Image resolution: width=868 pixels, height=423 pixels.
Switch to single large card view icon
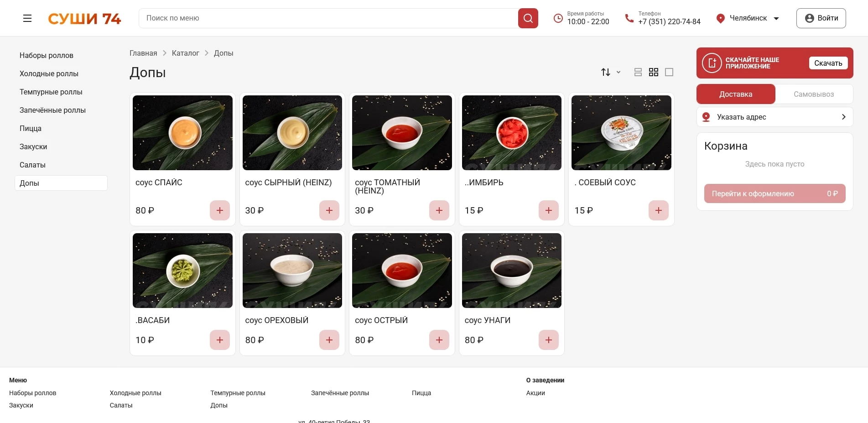coord(669,72)
